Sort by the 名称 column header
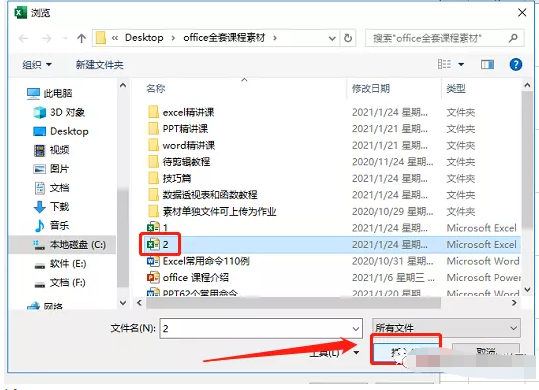The image size is (539, 390). tap(156, 89)
